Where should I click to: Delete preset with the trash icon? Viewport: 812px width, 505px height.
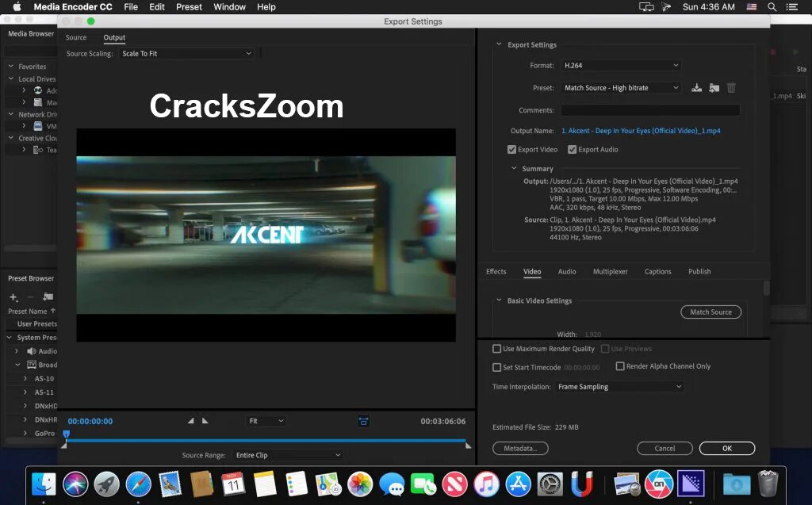coord(731,87)
